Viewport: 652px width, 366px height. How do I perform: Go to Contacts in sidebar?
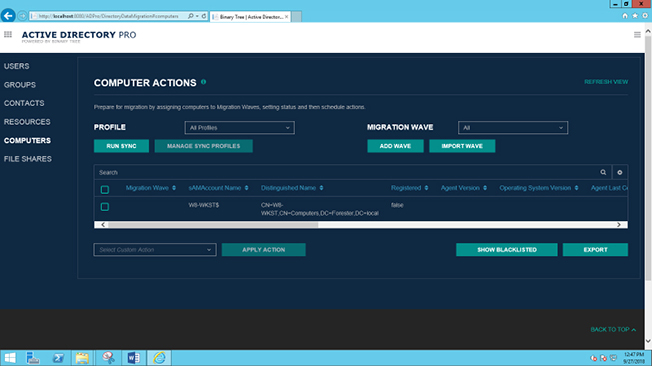[x=24, y=103]
